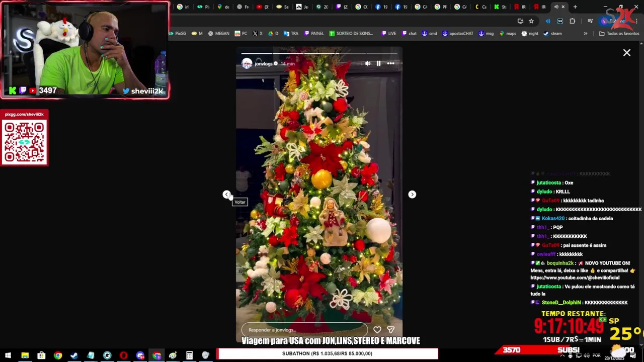
Task: Open Paint app from the taskbar
Action: [x=173, y=355]
